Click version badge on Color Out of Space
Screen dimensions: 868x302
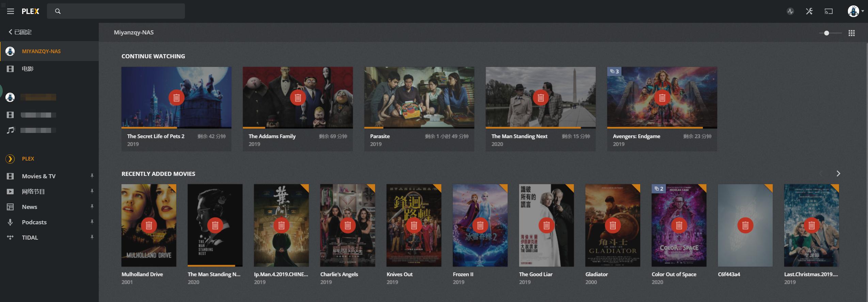pyautogui.click(x=659, y=188)
